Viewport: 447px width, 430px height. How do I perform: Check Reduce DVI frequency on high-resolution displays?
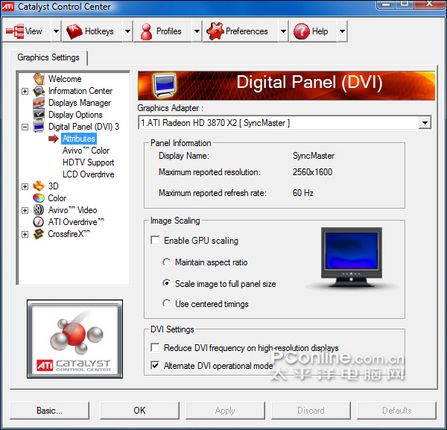click(x=155, y=347)
